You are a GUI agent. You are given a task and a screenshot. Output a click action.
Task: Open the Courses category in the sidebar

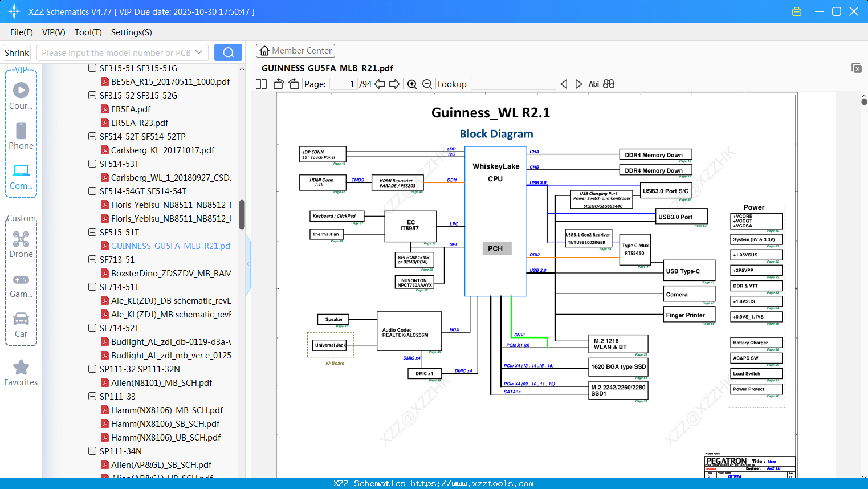click(x=21, y=96)
